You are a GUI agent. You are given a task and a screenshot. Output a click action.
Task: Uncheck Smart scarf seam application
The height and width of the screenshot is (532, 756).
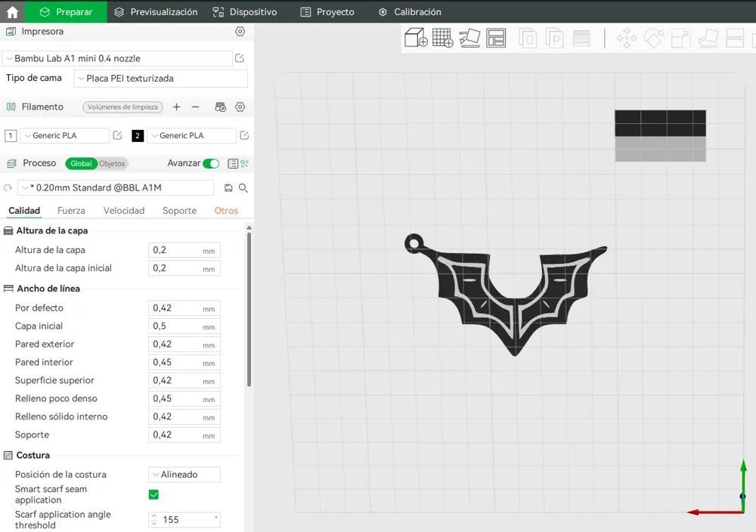click(153, 494)
